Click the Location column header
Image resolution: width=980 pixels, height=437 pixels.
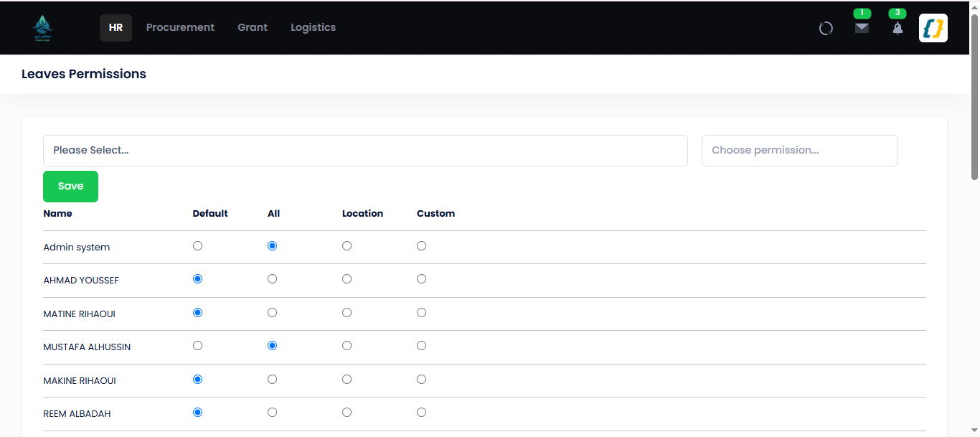pyautogui.click(x=362, y=214)
